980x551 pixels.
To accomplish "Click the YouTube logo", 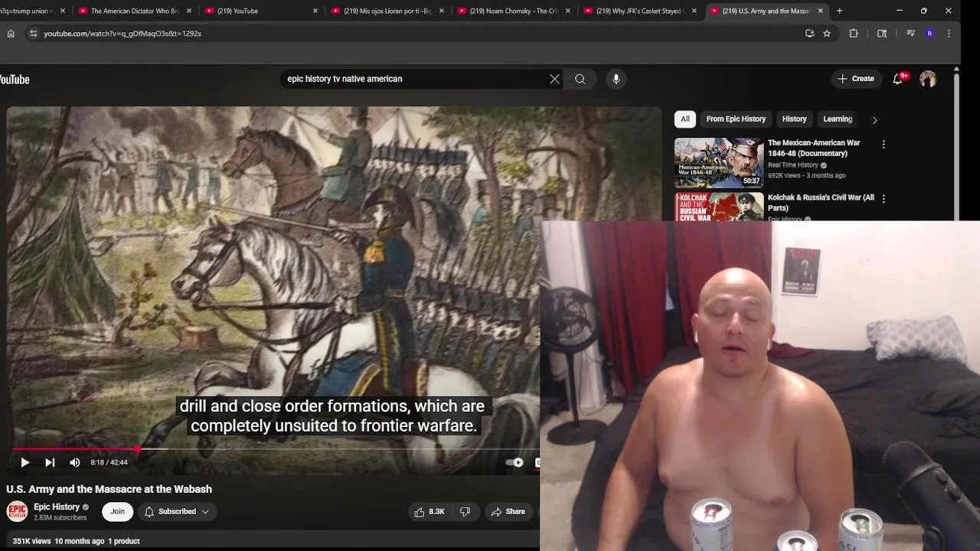I will click(13, 80).
